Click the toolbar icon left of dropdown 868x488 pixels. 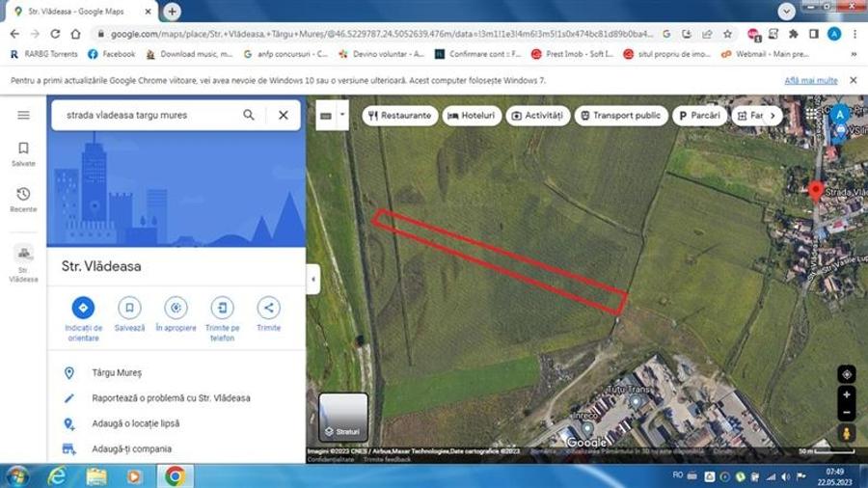pyautogui.click(x=326, y=115)
